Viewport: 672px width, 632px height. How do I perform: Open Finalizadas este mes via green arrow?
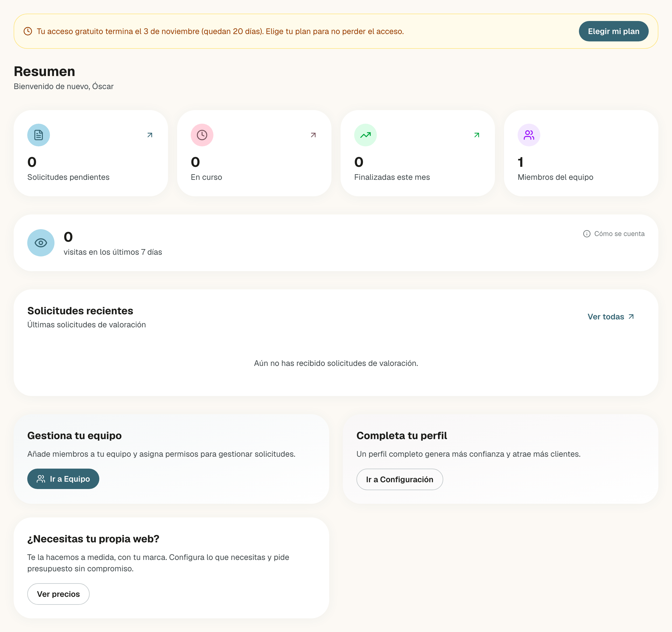click(x=477, y=135)
